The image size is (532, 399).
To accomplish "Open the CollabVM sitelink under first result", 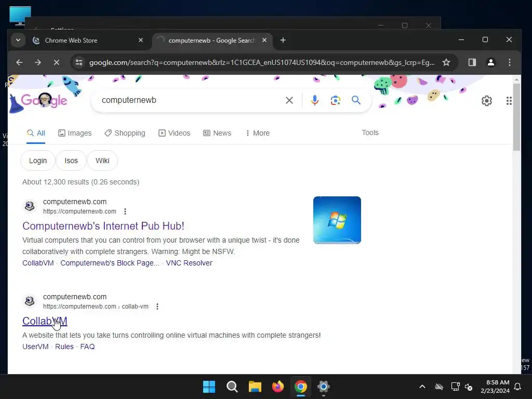I will [38, 263].
